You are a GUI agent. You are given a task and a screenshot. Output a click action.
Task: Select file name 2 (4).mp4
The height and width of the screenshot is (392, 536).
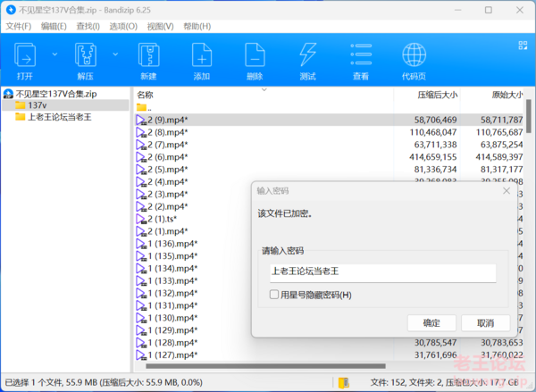click(168, 182)
